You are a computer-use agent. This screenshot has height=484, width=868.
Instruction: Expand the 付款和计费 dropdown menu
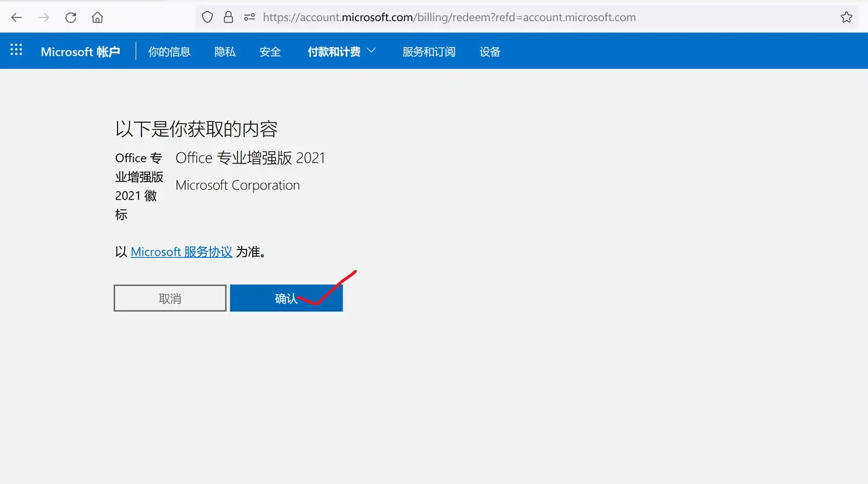[x=342, y=52]
